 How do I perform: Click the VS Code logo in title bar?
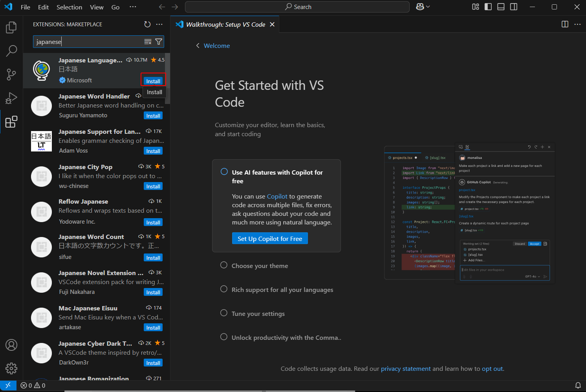click(x=8, y=7)
